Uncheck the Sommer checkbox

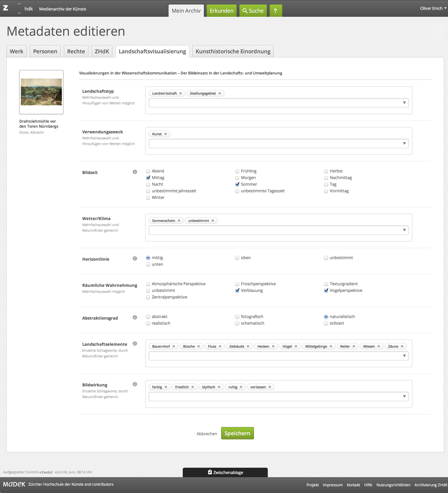tap(237, 184)
